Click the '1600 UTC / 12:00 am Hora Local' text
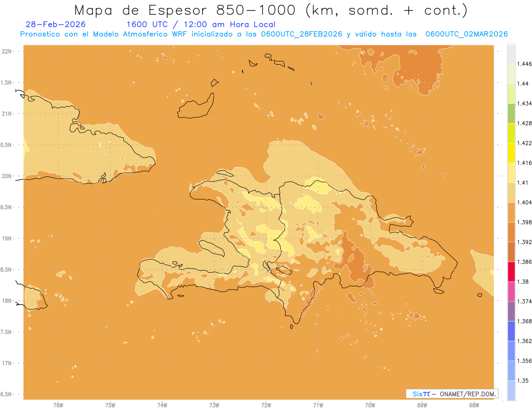 pyautogui.click(x=201, y=25)
